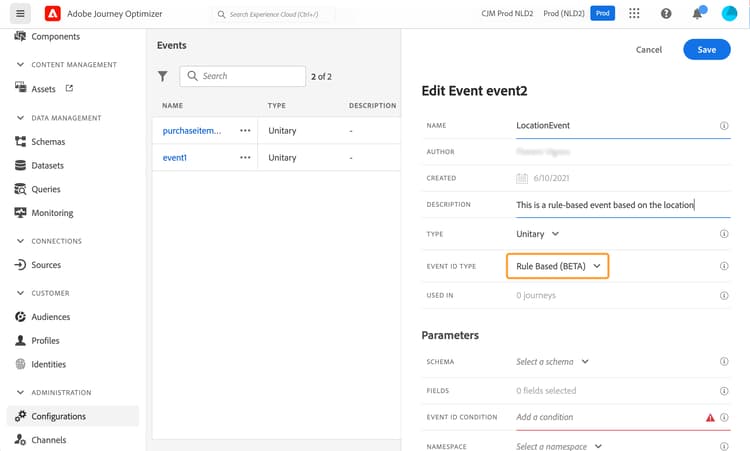Expand the Select a schema dropdown
Image resolution: width=750 pixels, height=451 pixels.
553,362
